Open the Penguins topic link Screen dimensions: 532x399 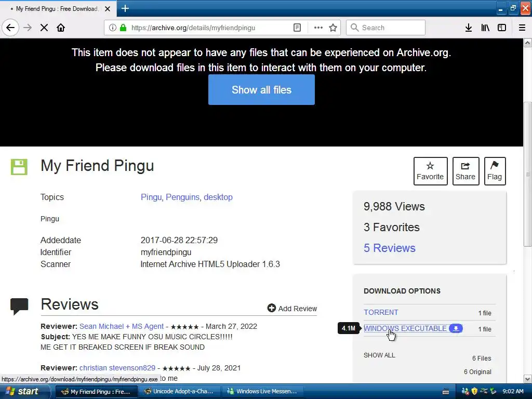coord(182,197)
